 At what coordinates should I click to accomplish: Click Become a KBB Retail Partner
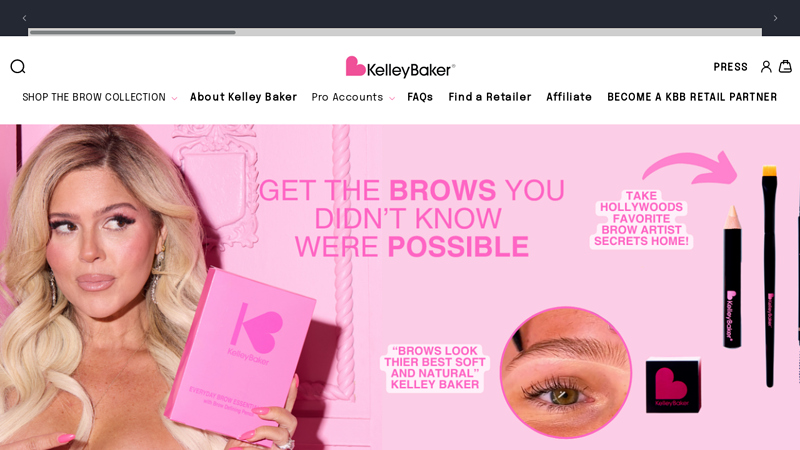click(692, 97)
